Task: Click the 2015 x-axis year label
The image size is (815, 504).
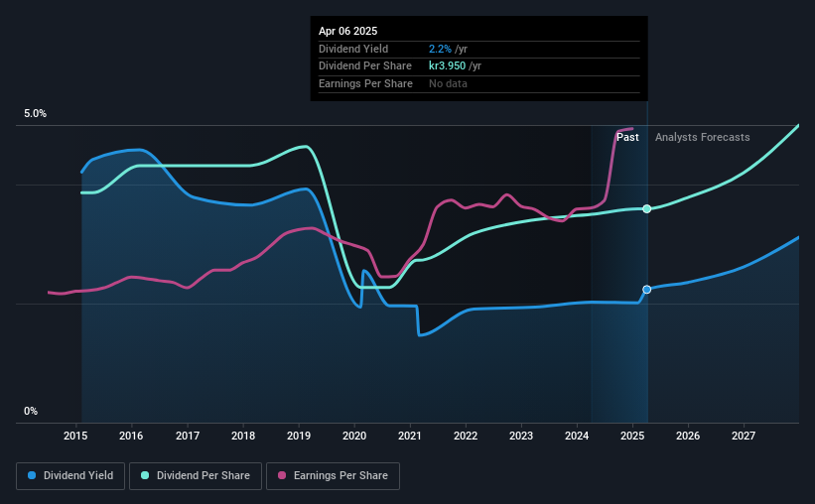Action: point(75,436)
